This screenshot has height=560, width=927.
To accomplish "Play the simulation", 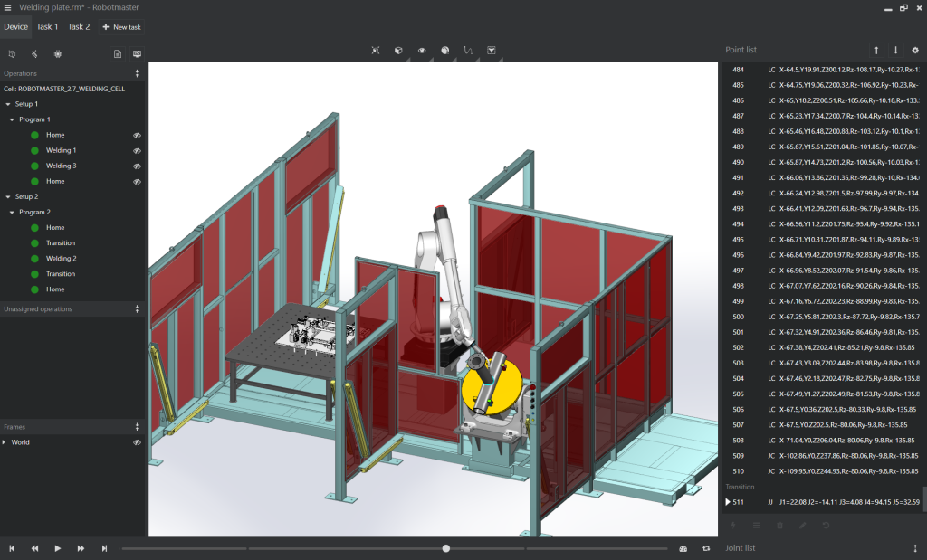I will tap(57, 548).
